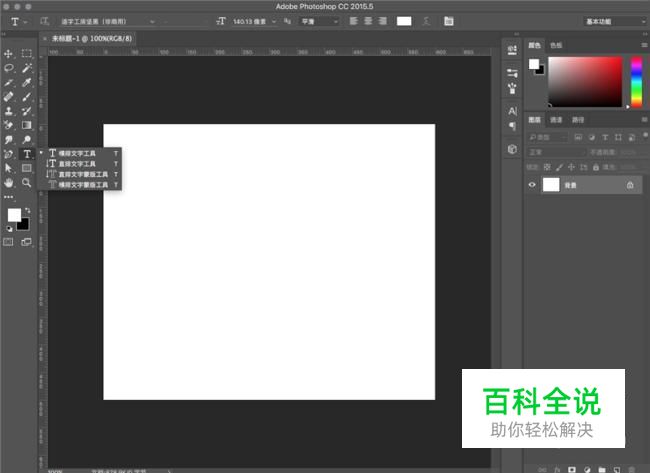
Task: Select the Zoom magnifier tool
Action: pyautogui.click(x=27, y=183)
